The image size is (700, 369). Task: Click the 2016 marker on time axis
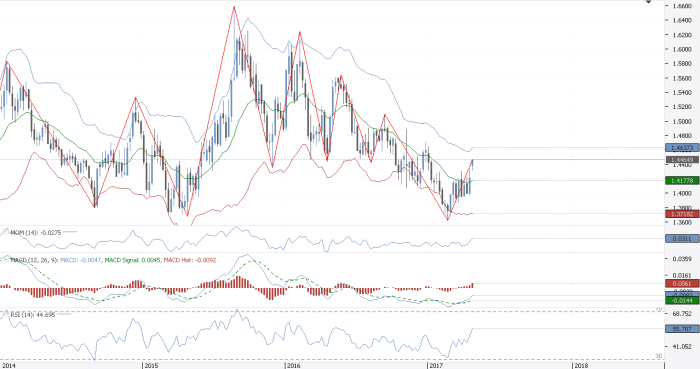[293, 365]
